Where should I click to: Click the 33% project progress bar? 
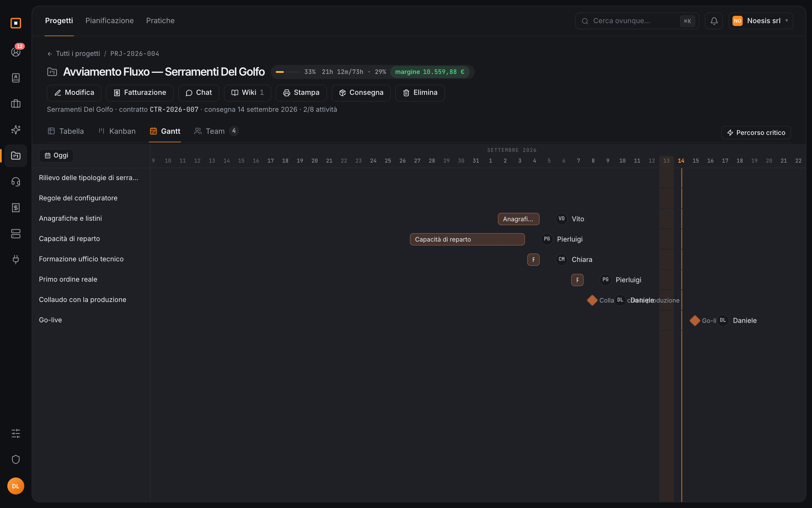coord(288,72)
